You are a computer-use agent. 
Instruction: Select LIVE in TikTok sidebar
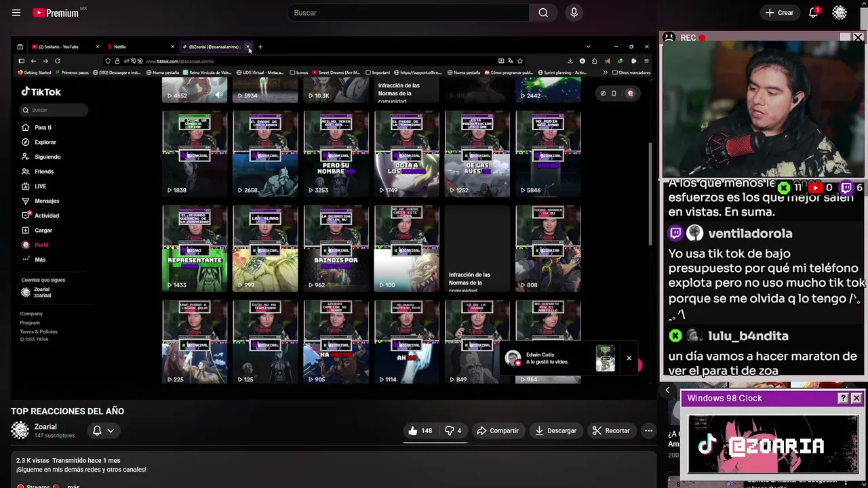point(35,186)
